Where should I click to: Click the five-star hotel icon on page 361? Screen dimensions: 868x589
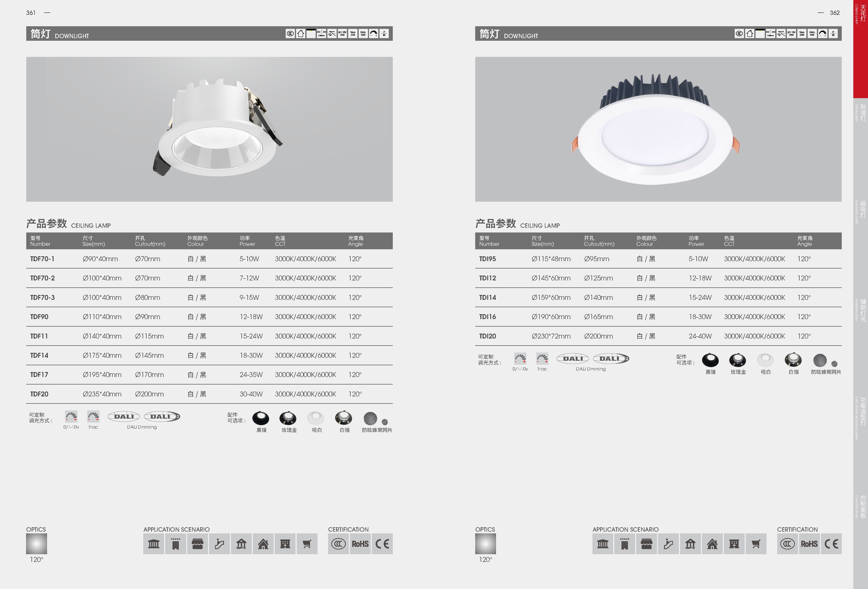[x=176, y=544]
